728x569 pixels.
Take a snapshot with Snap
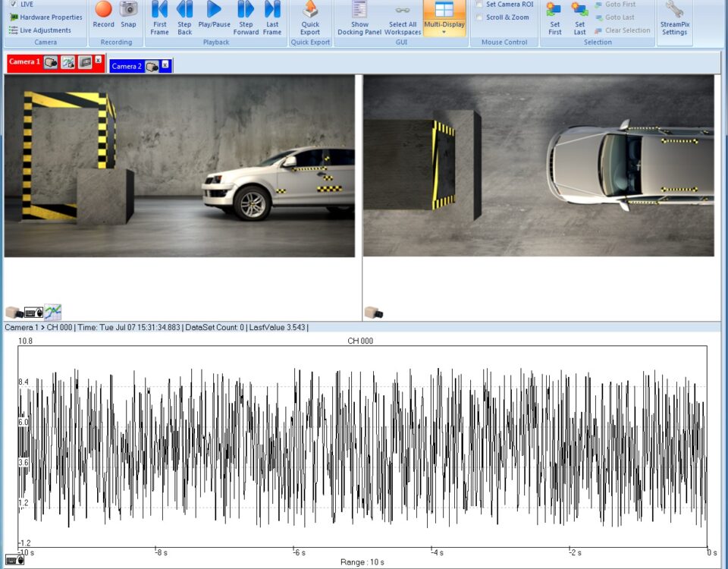(x=129, y=11)
